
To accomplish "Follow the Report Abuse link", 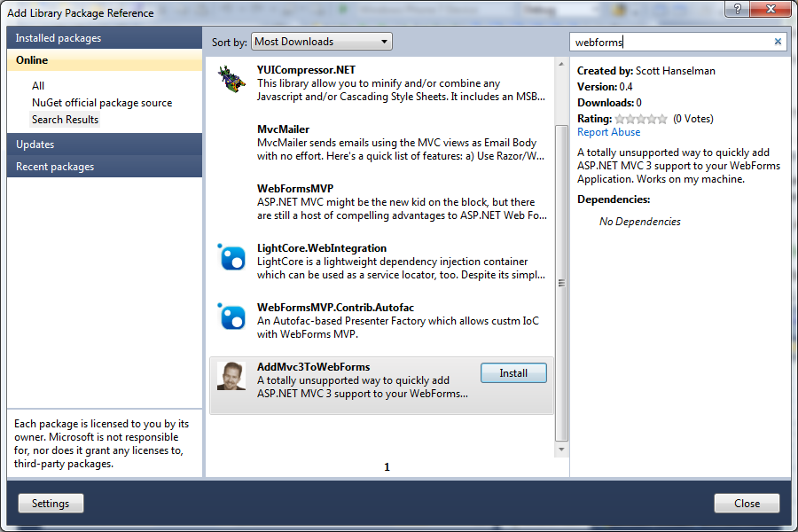I will 608,132.
